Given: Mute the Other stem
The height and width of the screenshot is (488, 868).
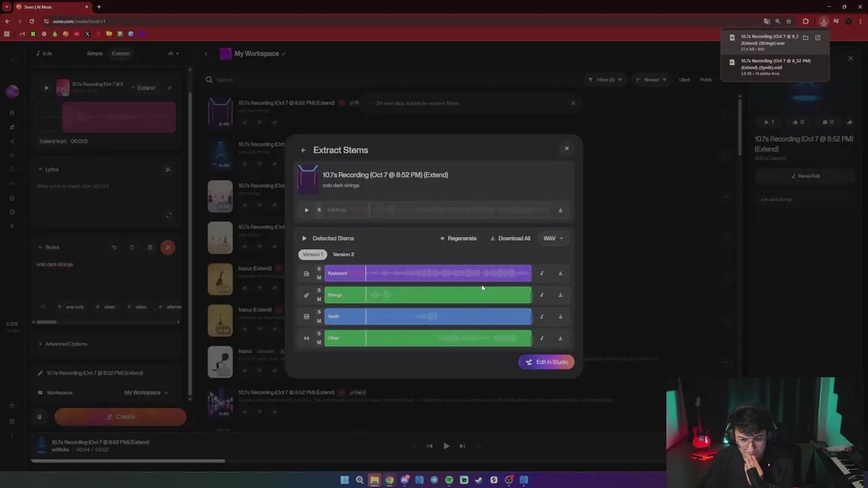Looking at the screenshot, I should pyautogui.click(x=319, y=343).
